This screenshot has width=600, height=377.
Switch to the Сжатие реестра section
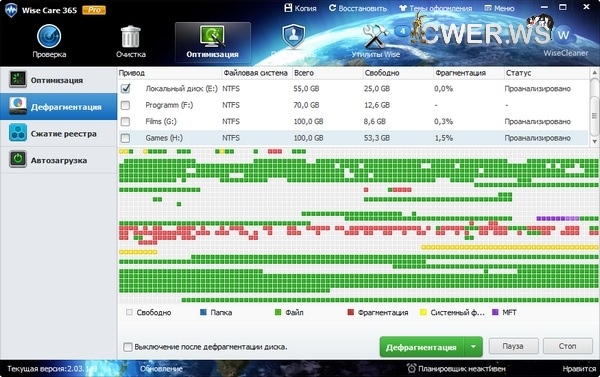pyautogui.click(x=59, y=134)
